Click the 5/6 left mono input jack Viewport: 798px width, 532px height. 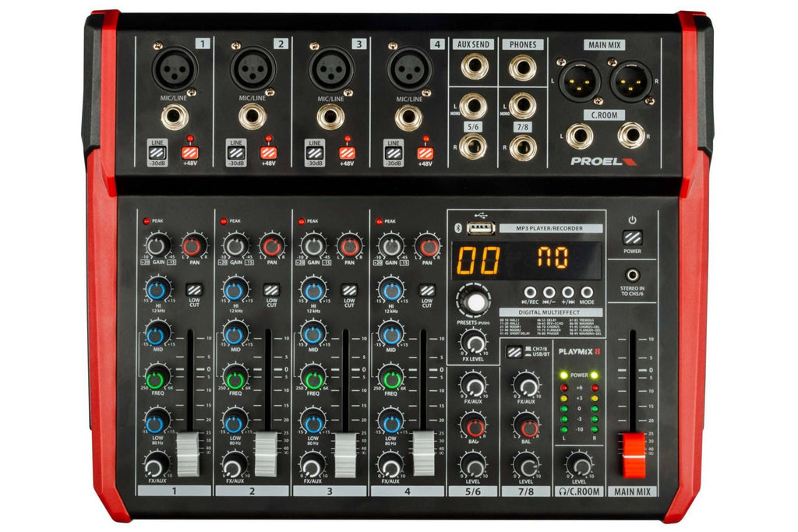tap(473, 106)
